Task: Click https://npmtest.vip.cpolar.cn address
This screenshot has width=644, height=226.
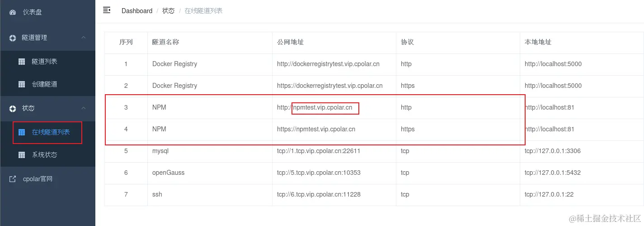Action: (316, 129)
